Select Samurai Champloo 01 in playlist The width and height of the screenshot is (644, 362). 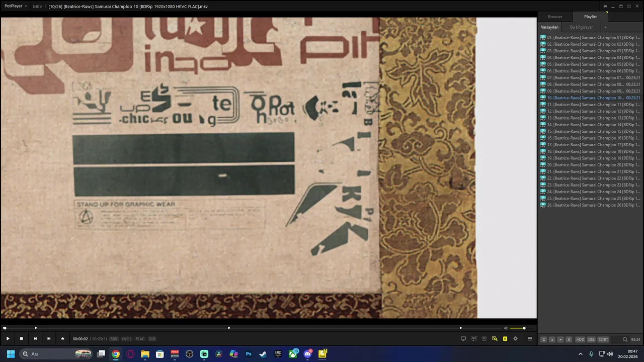click(590, 38)
